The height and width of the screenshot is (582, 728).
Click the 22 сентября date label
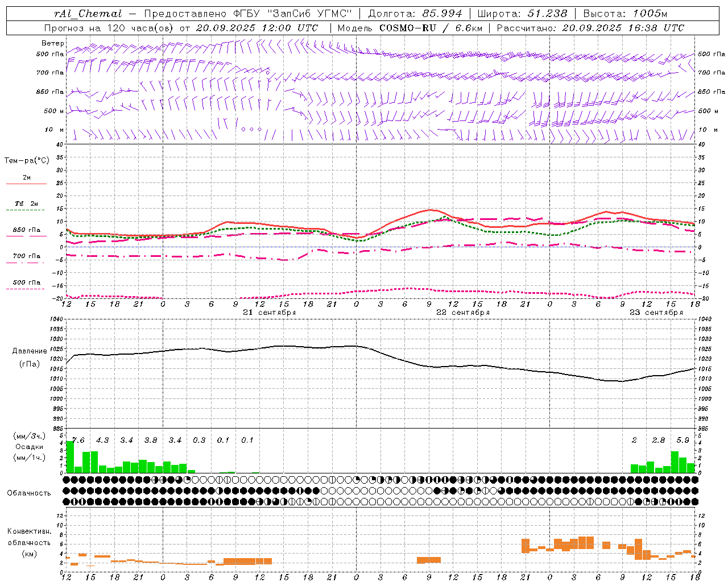coord(463,313)
